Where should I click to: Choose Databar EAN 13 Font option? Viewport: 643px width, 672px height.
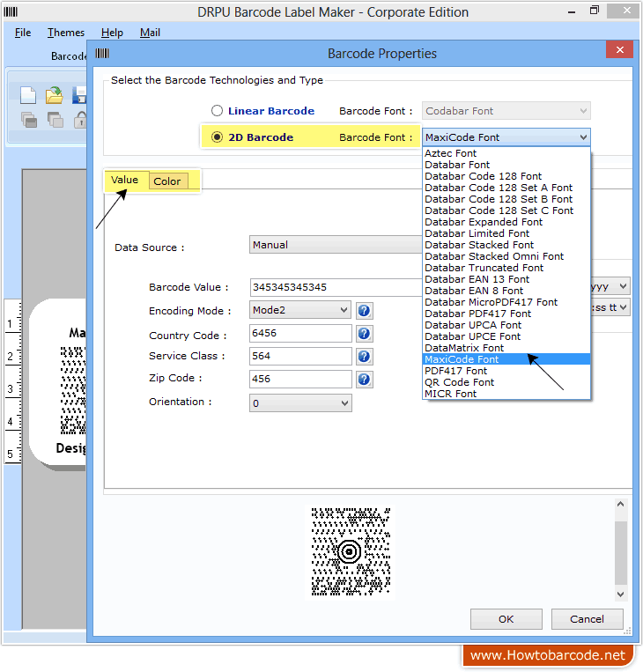[x=506, y=279]
